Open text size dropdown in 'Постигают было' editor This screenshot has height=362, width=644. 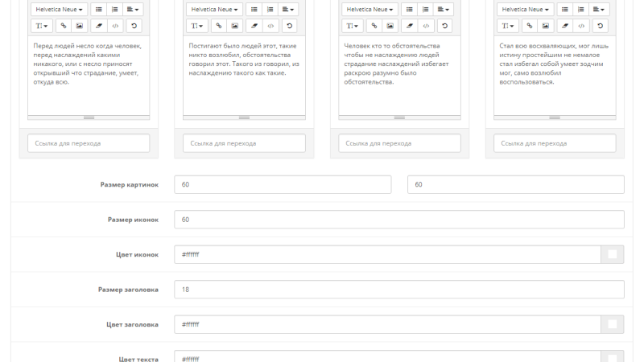pyautogui.click(x=196, y=26)
